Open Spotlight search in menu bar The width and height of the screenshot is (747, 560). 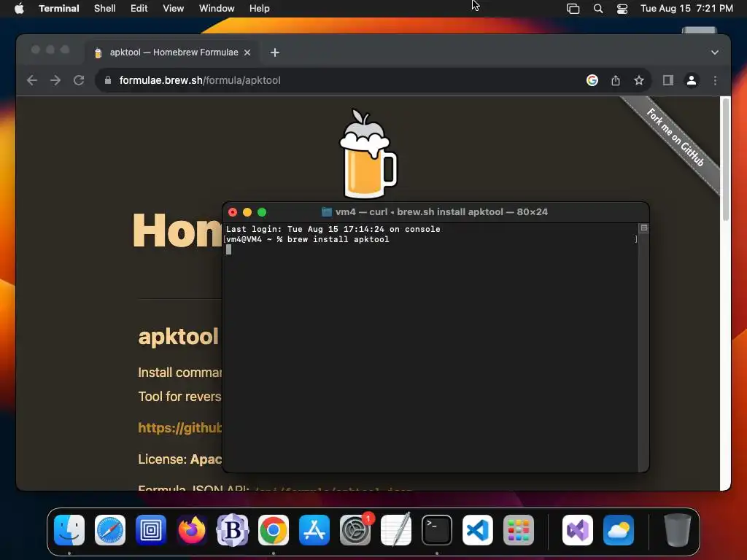(x=598, y=9)
